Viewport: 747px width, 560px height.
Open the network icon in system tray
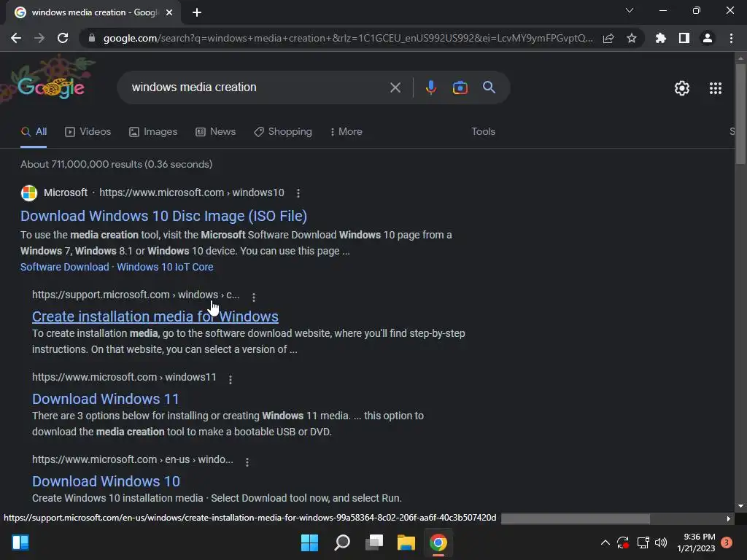point(643,542)
